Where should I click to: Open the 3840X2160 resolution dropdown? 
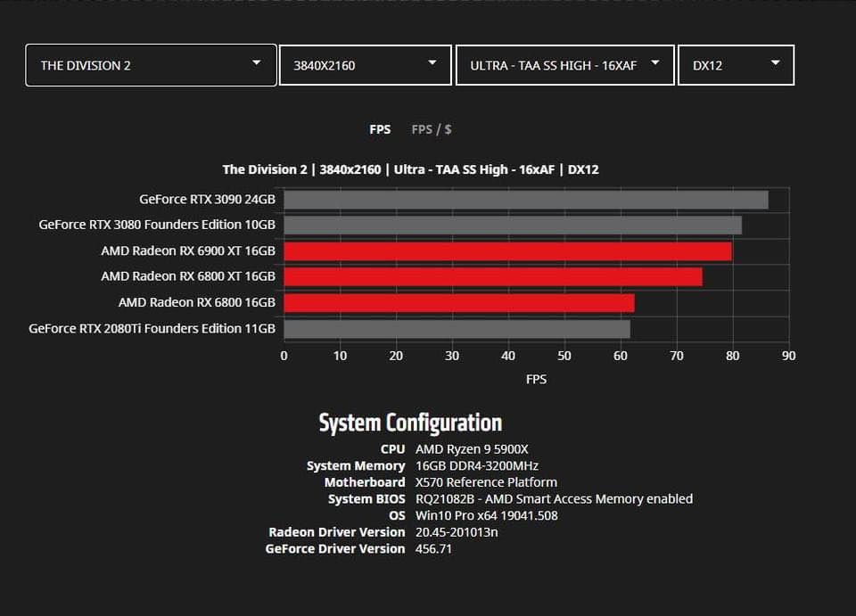(x=366, y=65)
